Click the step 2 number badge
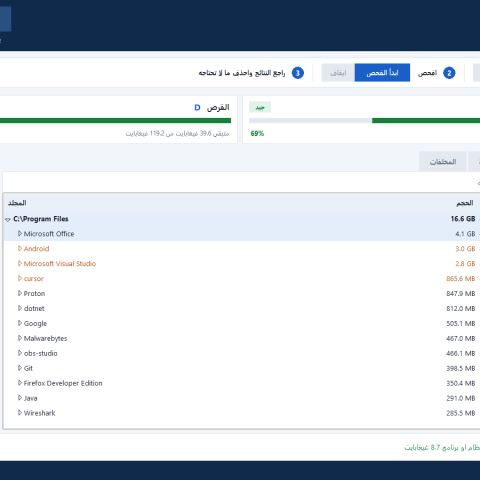This screenshot has width=480, height=480. pos(449,73)
